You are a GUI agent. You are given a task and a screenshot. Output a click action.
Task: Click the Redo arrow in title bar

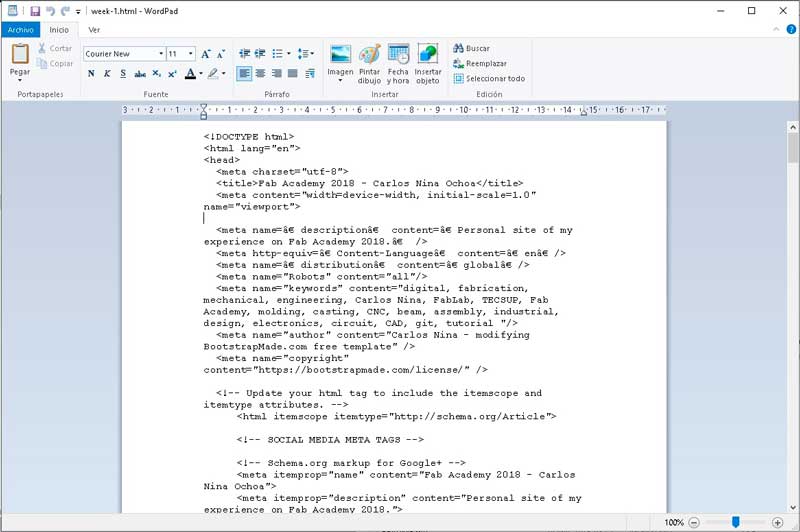65,11
